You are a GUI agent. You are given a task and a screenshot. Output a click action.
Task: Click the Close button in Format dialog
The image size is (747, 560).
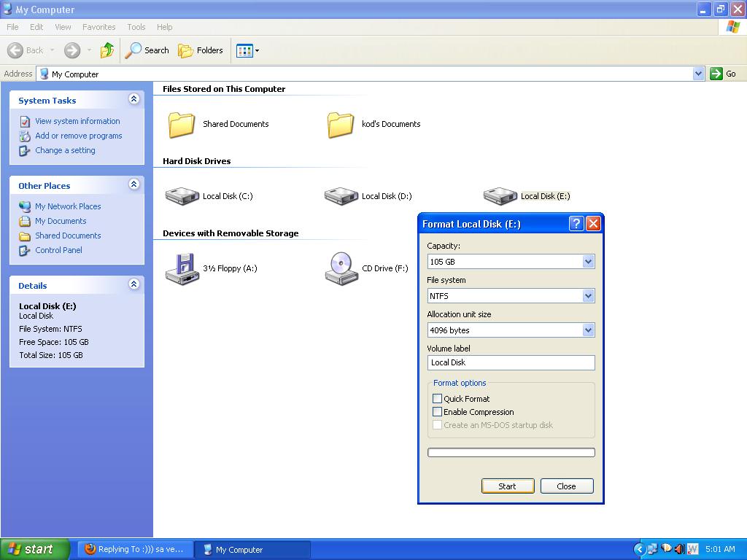tap(566, 486)
